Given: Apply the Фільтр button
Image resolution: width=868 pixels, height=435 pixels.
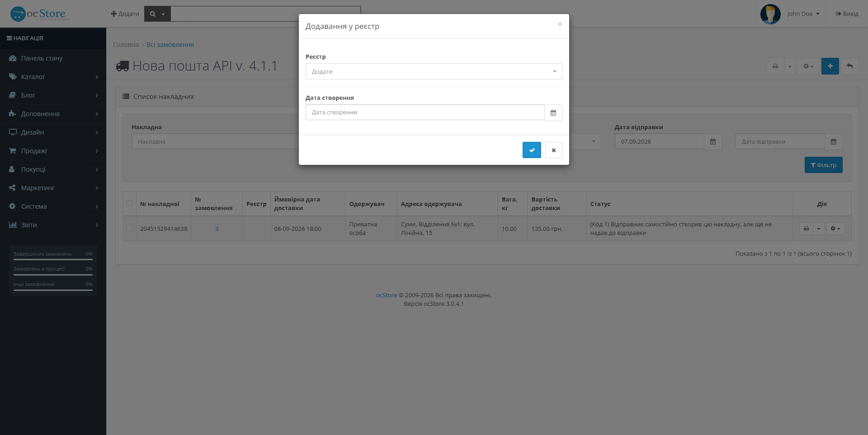Looking at the screenshot, I should [x=823, y=165].
